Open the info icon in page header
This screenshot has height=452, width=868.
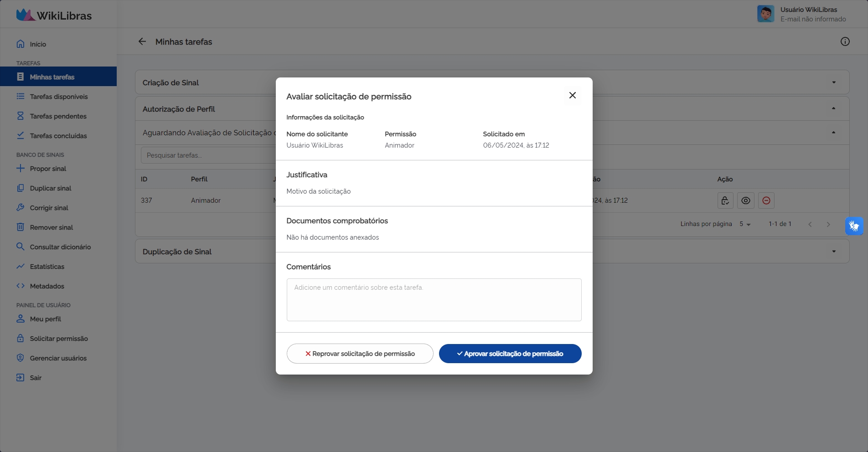click(845, 41)
